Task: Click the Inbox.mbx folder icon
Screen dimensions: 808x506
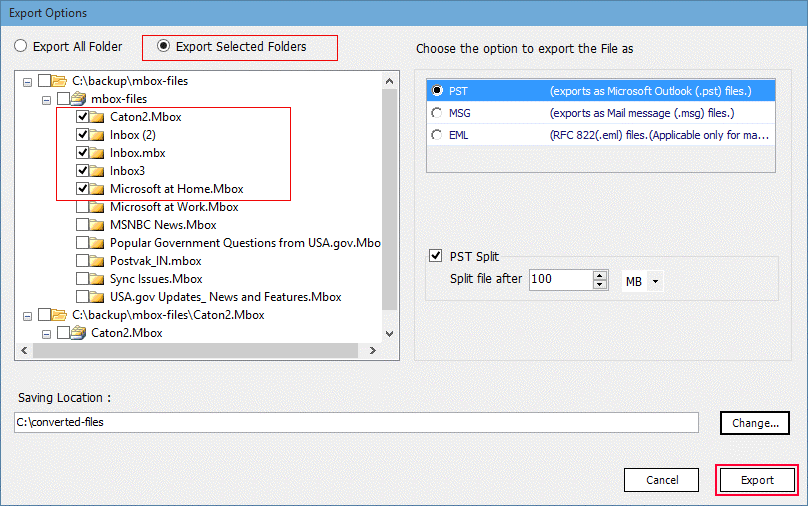Action: click(97, 153)
